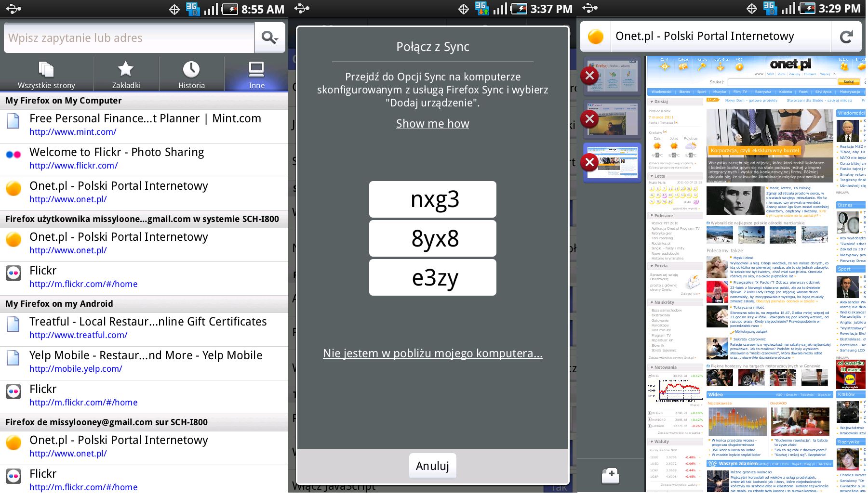The width and height of the screenshot is (868, 495).
Task: Select the e3zy sync code box
Action: tap(433, 277)
